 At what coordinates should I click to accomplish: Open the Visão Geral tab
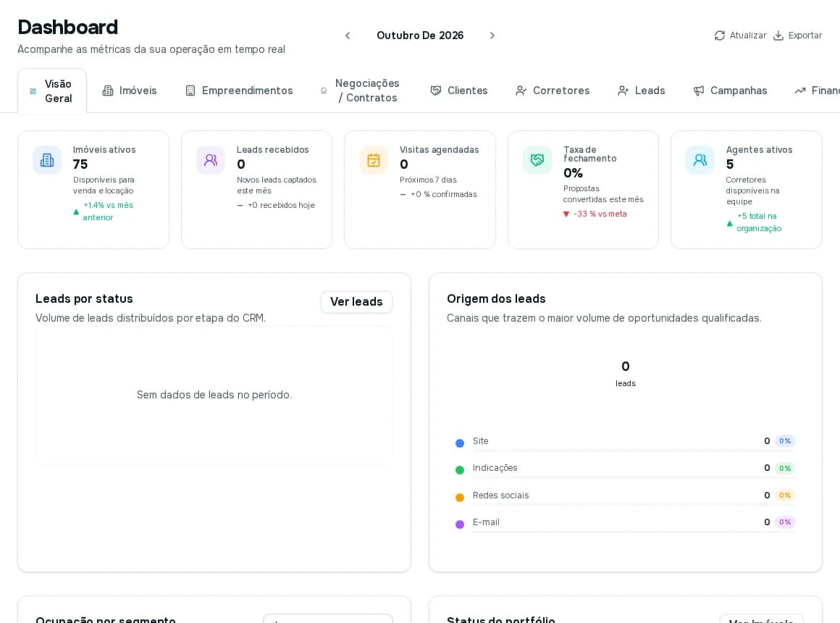[52, 91]
